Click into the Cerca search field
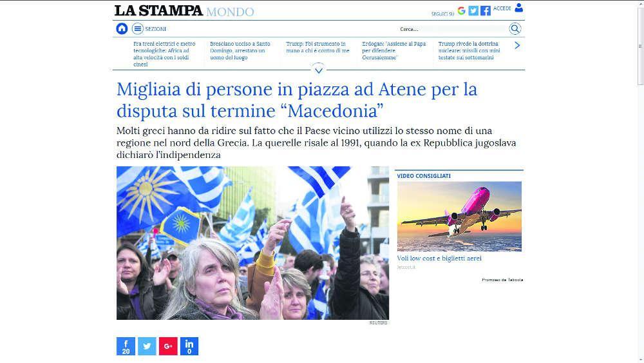The image size is (644, 363). [x=453, y=29]
